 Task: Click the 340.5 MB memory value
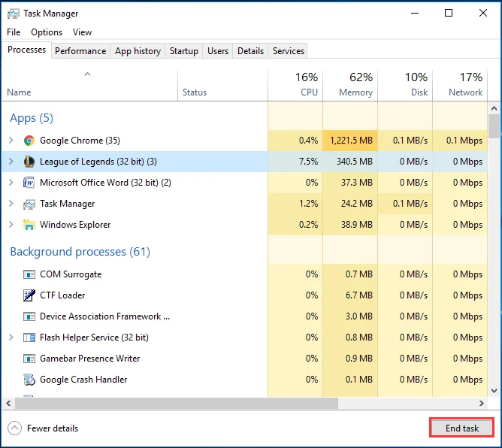[x=355, y=162]
